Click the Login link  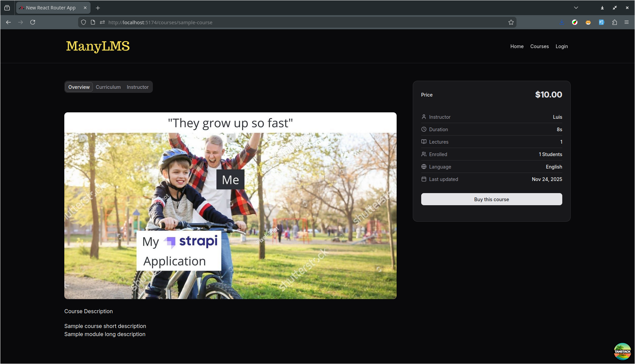coord(561,46)
